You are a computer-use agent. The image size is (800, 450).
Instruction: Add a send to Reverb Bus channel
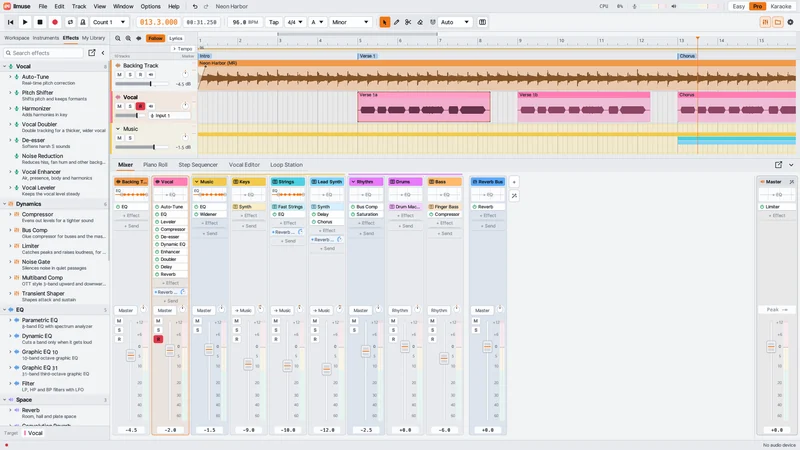pos(488,226)
